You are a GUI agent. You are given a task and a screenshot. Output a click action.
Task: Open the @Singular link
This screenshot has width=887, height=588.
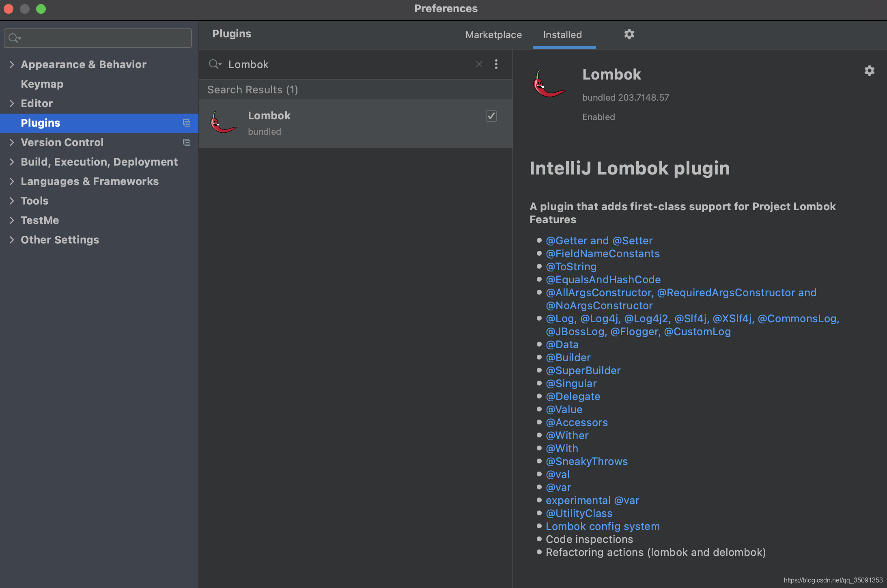point(571,383)
